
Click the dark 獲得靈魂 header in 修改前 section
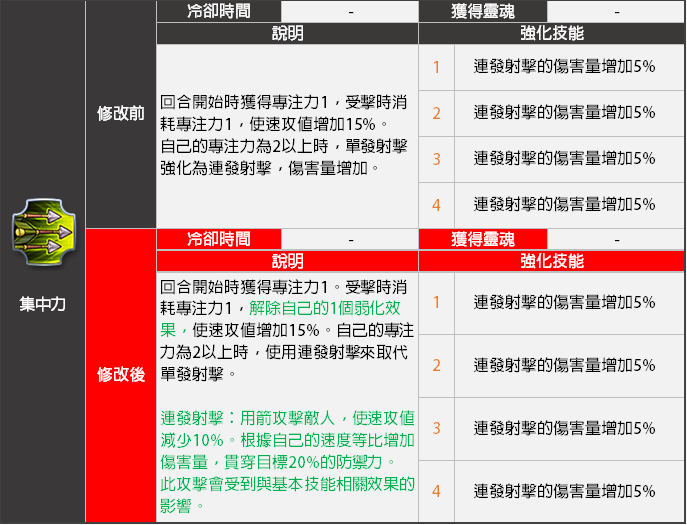pos(483,12)
